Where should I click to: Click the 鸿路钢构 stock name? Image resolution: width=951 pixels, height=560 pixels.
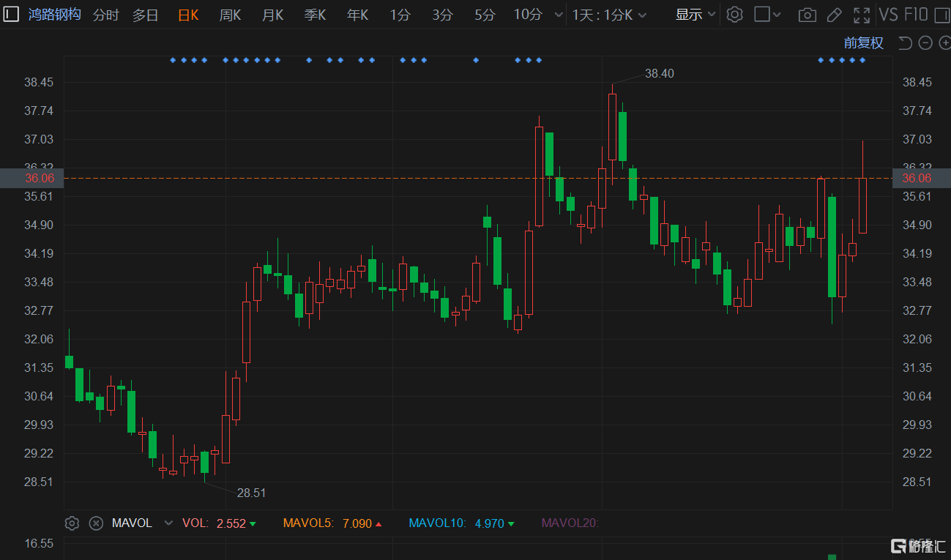[55, 14]
